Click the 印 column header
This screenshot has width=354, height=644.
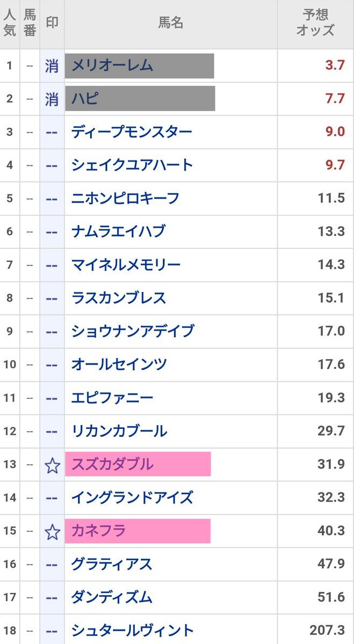pos(52,23)
